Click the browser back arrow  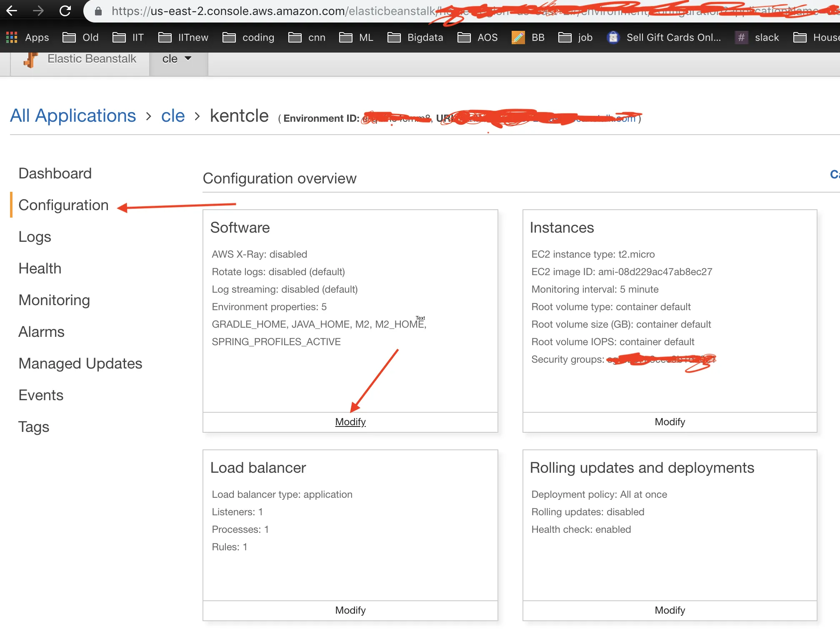click(12, 11)
